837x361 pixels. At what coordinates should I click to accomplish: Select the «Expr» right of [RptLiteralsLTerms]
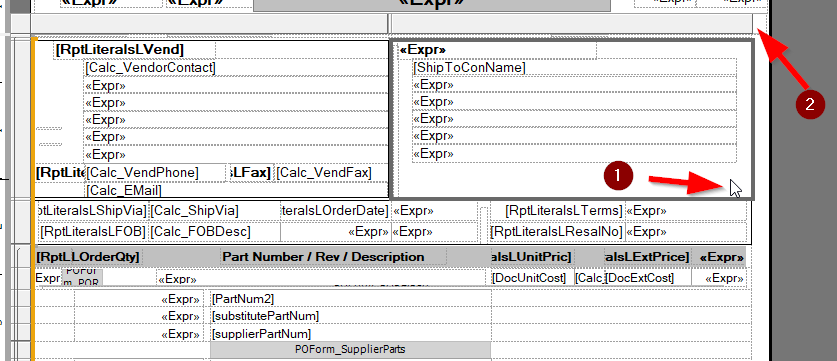(686, 211)
